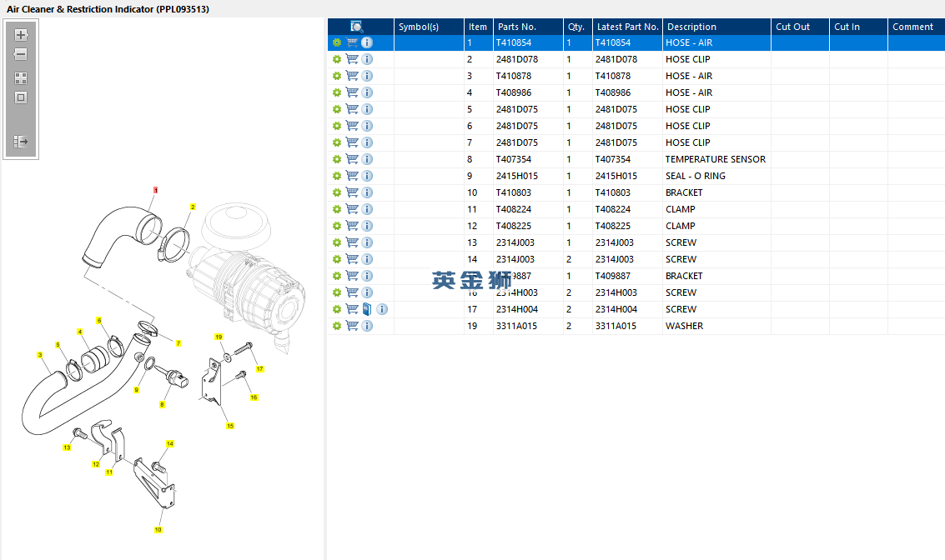Click the single-square fit view icon
The height and width of the screenshot is (560, 945).
pyautogui.click(x=21, y=97)
